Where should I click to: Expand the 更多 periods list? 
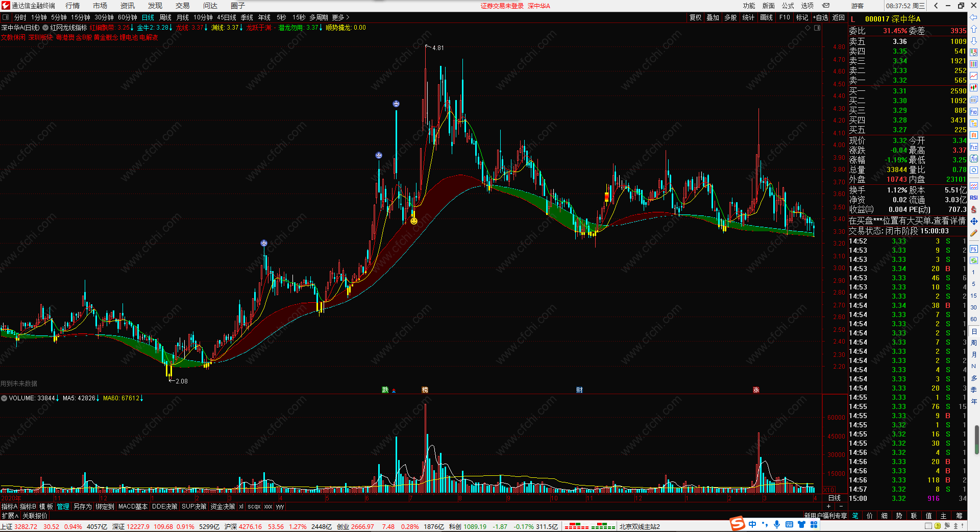341,17
